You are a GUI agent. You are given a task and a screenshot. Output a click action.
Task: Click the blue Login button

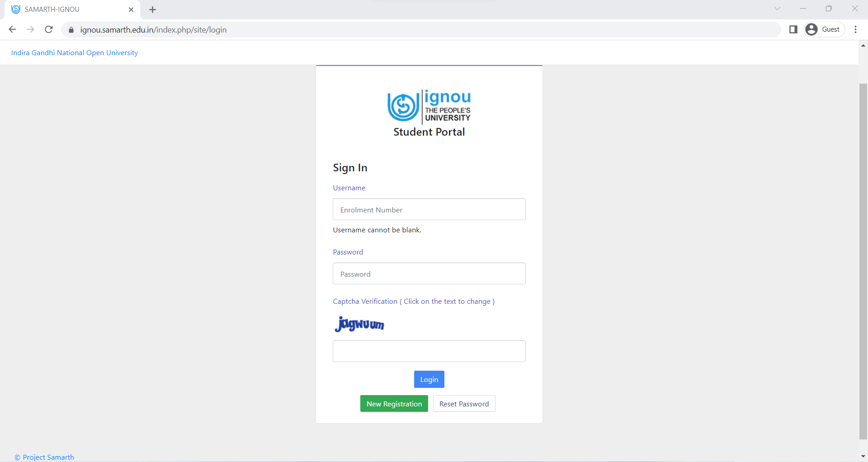429,379
